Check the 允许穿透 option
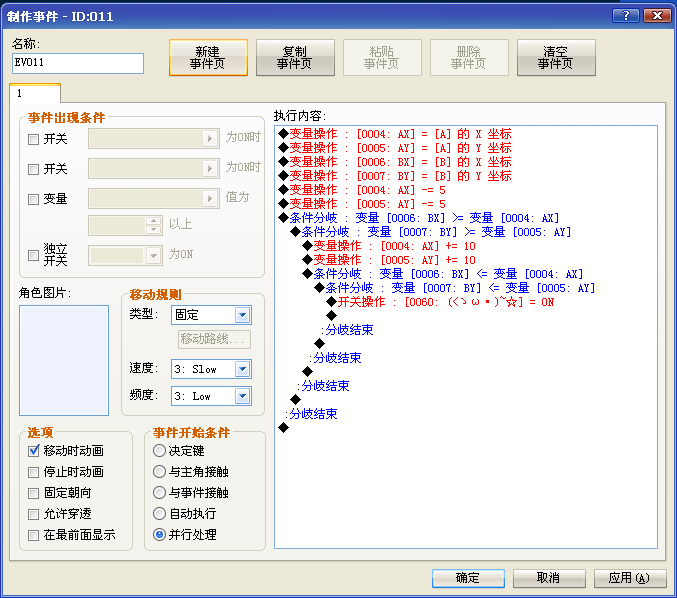Screen dimensions: 677x598 (x=33, y=514)
